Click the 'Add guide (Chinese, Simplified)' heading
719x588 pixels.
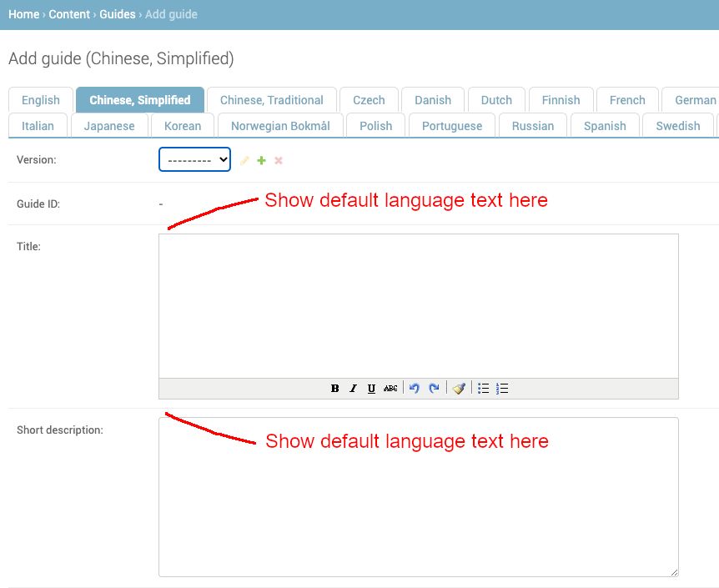121,58
